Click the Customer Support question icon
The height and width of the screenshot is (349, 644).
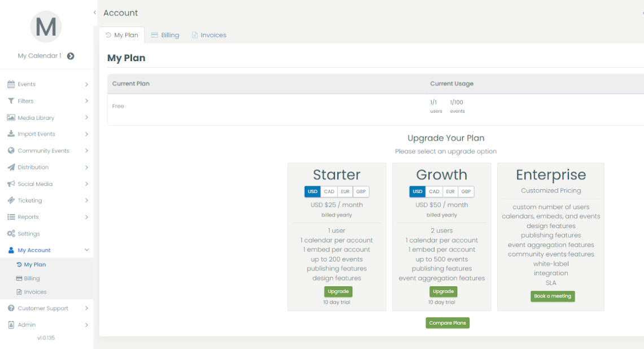11,308
